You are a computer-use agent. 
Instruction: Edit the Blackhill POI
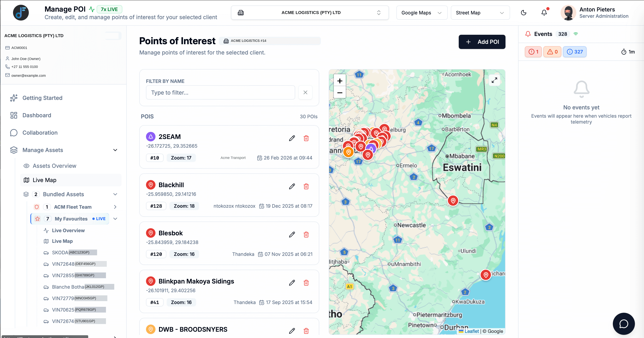pos(292,186)
